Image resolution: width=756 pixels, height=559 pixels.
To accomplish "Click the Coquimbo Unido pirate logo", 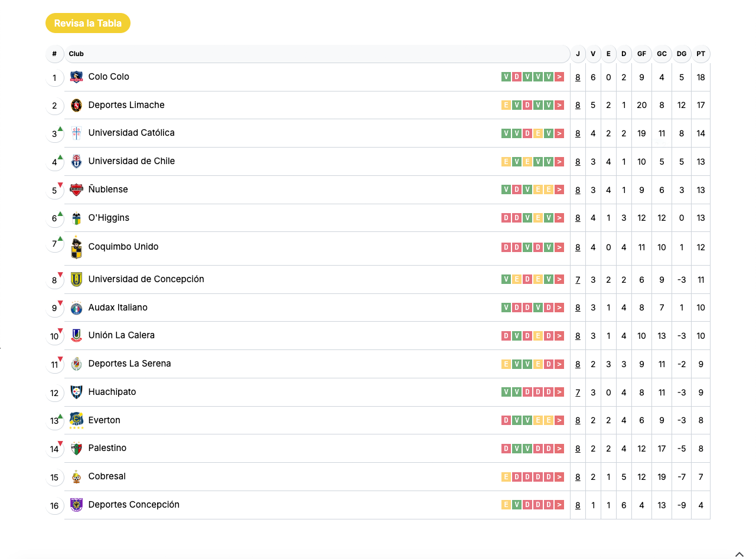I will click(x=76, y=247).
